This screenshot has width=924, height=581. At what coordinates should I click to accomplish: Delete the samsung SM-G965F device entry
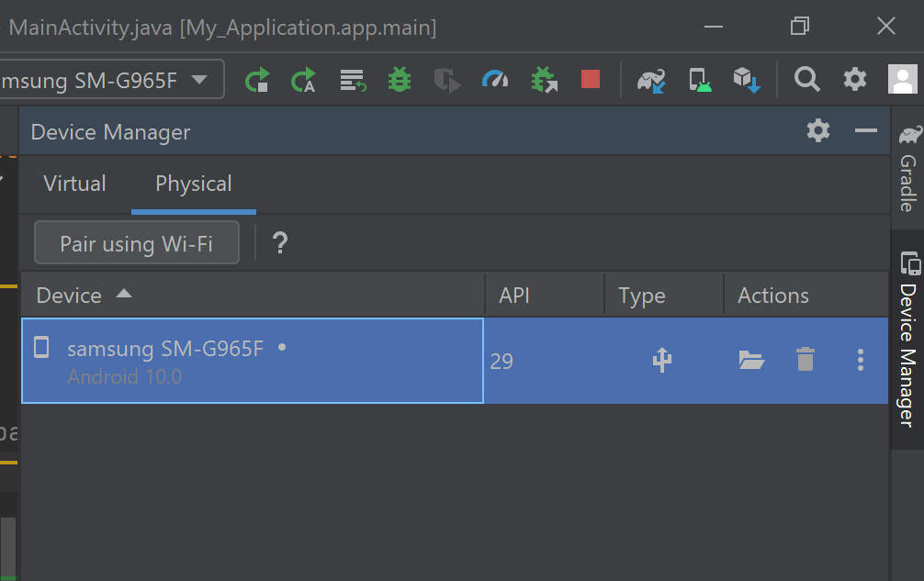tap(806, 360)
